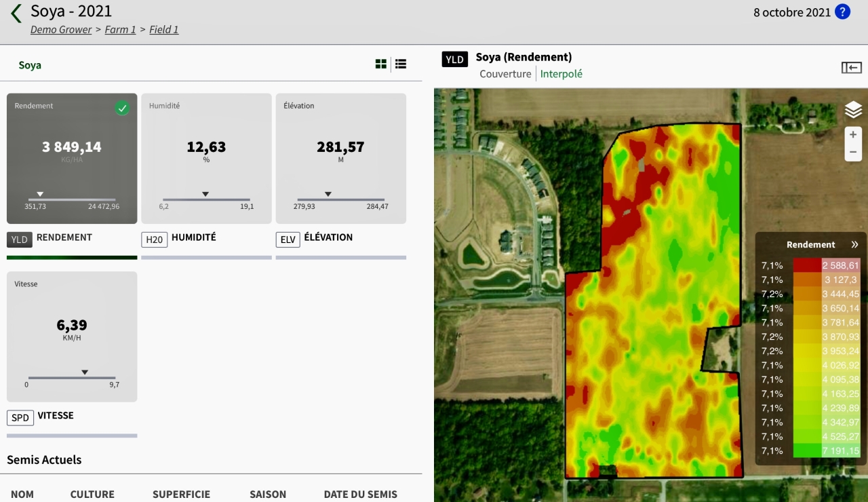Click the NOM column header
The height and width of the screenshot is (502, 868).
pyautogui.click(x=22, y=495)
